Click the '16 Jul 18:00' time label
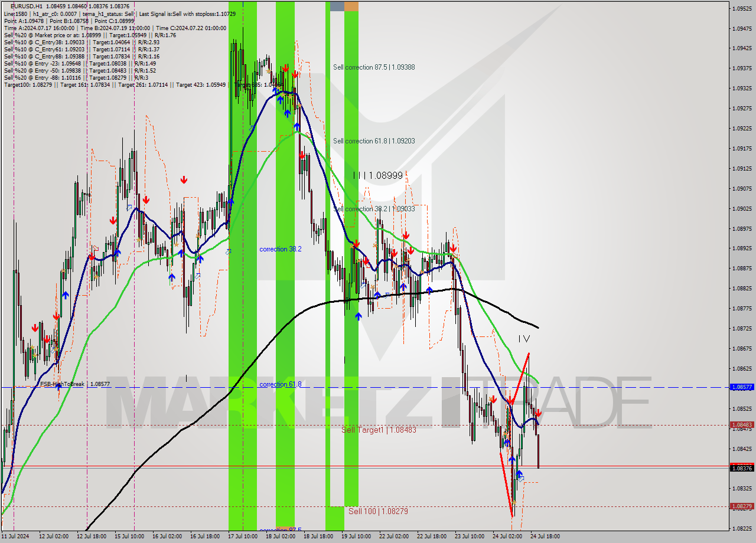 click(x=204, y=537)
